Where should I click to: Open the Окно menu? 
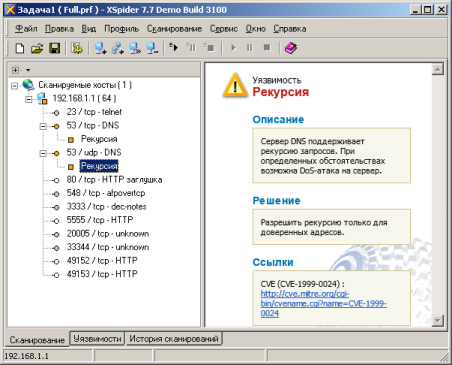tap(256, 29)
